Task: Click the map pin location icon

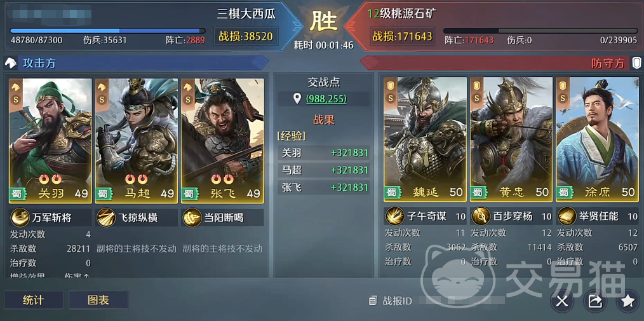Action: point(298,99)
